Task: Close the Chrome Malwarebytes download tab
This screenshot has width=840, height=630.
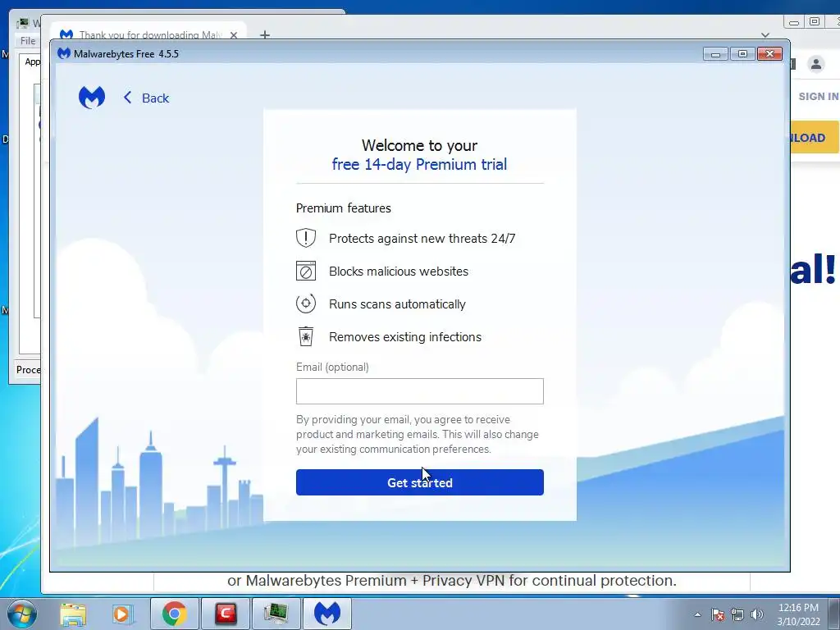Action: click(234, 34)
